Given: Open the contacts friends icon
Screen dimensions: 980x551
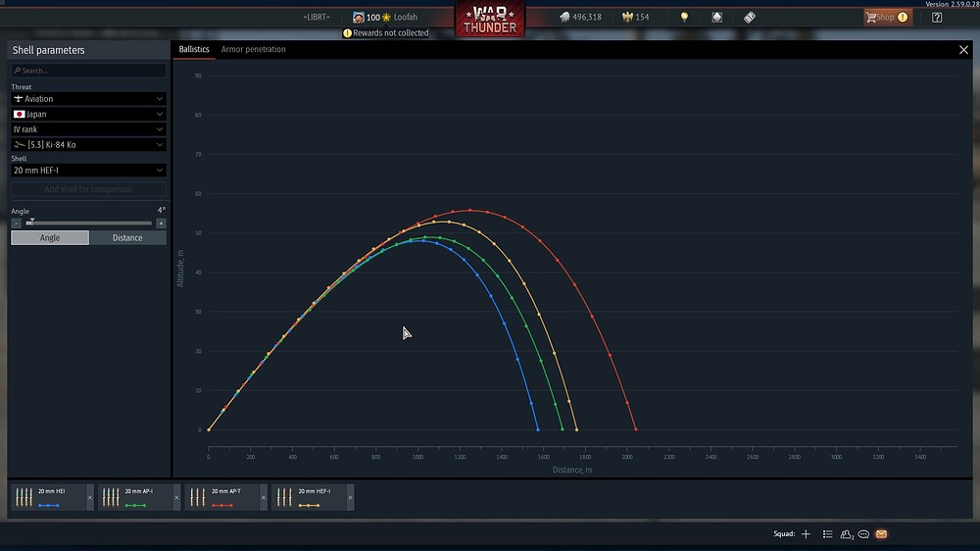Looking at the screenshot, I should pos(847,534).
